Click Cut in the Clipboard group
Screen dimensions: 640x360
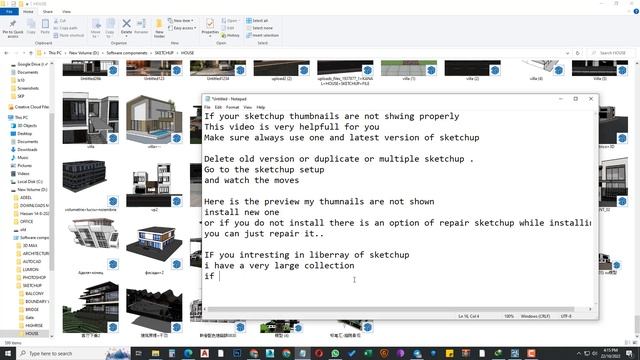(x=60, y=20)
